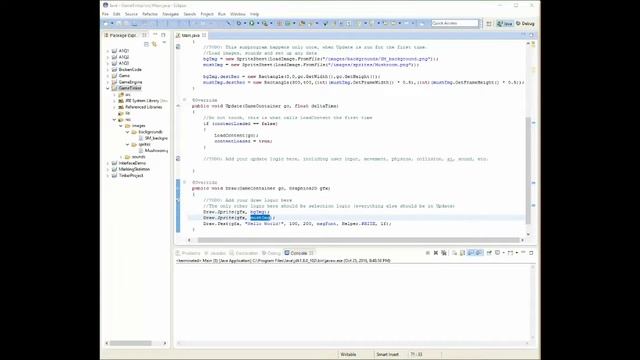Click Remove All Terminated Launches icon
The height and width of the screenshot is (360, 640).
[x=444, y=253]
